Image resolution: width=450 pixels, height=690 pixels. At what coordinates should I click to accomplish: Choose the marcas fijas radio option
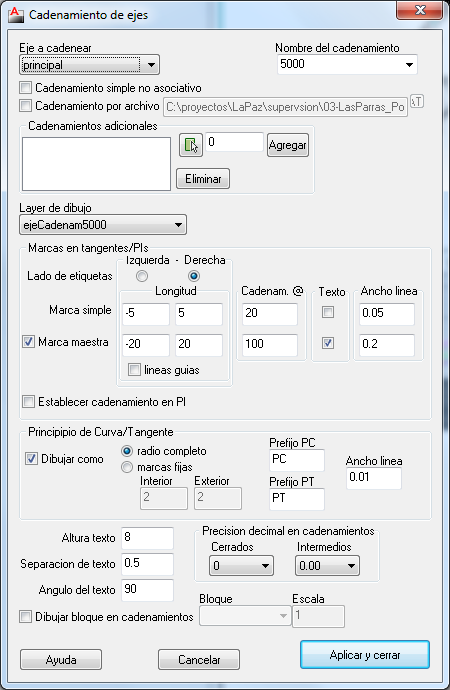[127, 467]
